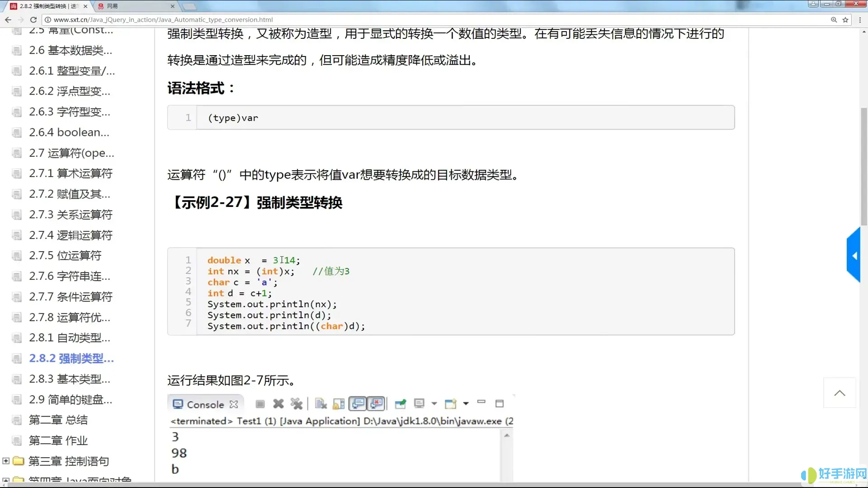Open section 2.7.8 运算符优...
The width and height of the screenshot is (868, 488).
pyautogui.click(x=70, y=318)
